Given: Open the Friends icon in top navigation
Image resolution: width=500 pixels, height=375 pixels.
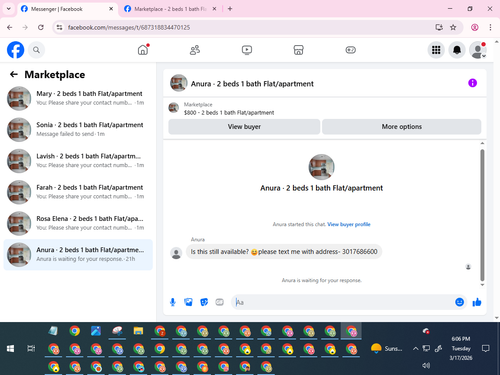Looking at the screenshot, I should coord(195,50).
